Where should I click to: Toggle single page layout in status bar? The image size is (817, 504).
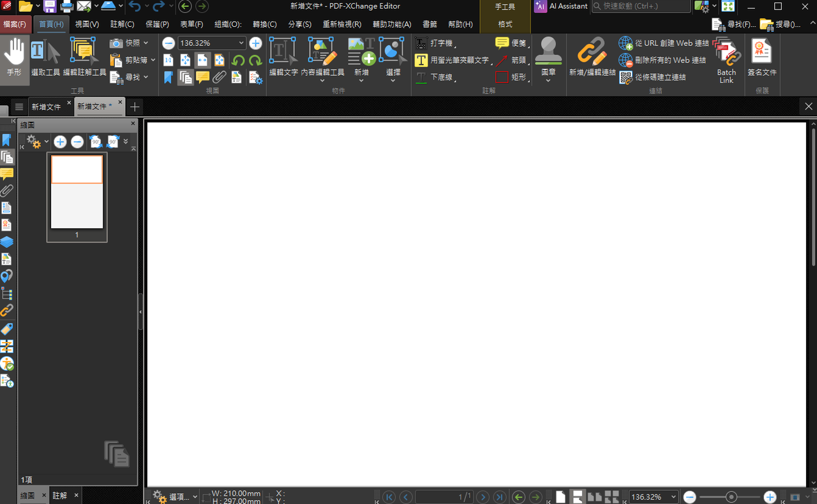[x=560, y=497]
